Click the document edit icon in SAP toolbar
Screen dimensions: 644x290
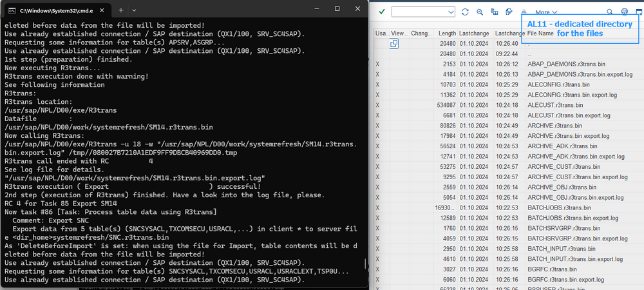click(509, 12)
